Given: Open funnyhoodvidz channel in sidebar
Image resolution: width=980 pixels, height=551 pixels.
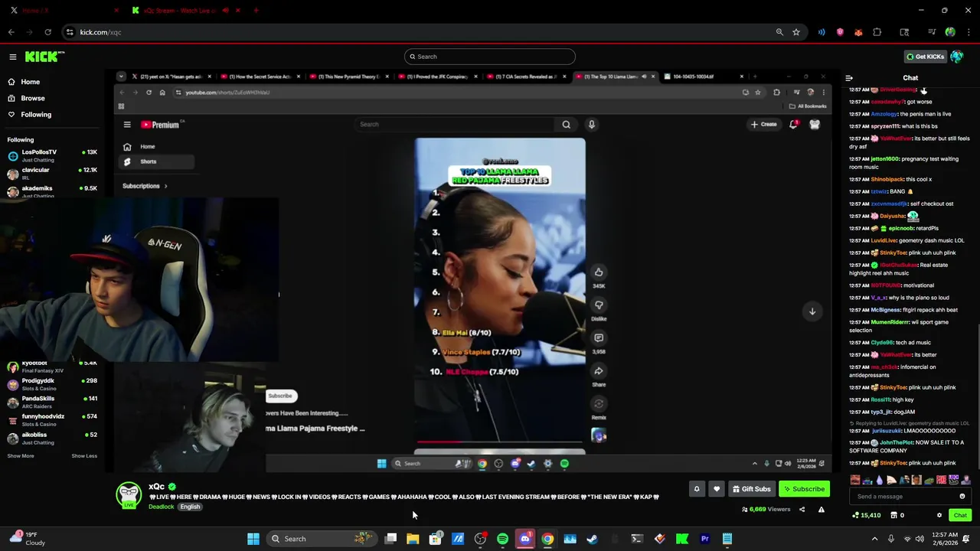Looking at the screenshot, I should coord(52,420).
